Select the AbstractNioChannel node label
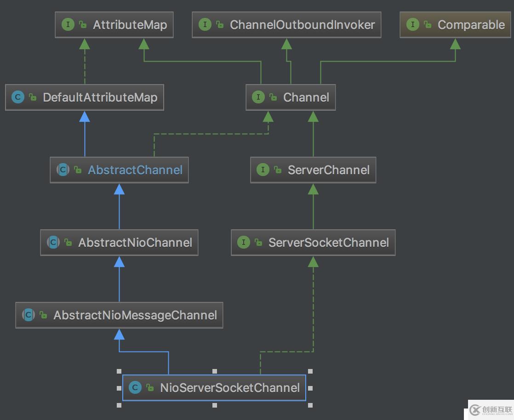Viewport: 514px width, 420px height. [135, 243]
